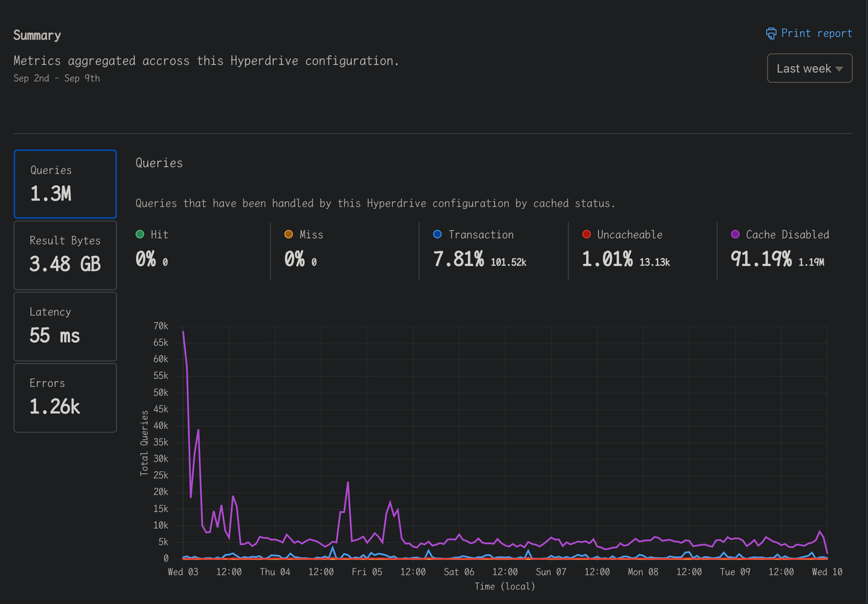The width and height of the screenshot is (868, 604).
Task: Open the Print report link
Action: tap(816, 34)
